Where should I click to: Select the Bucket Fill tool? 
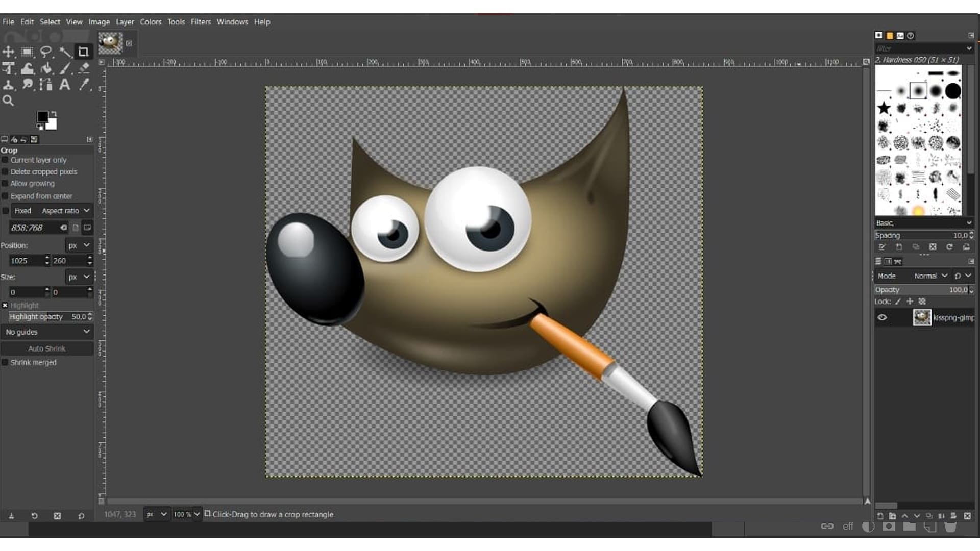[x=46, y=68]
